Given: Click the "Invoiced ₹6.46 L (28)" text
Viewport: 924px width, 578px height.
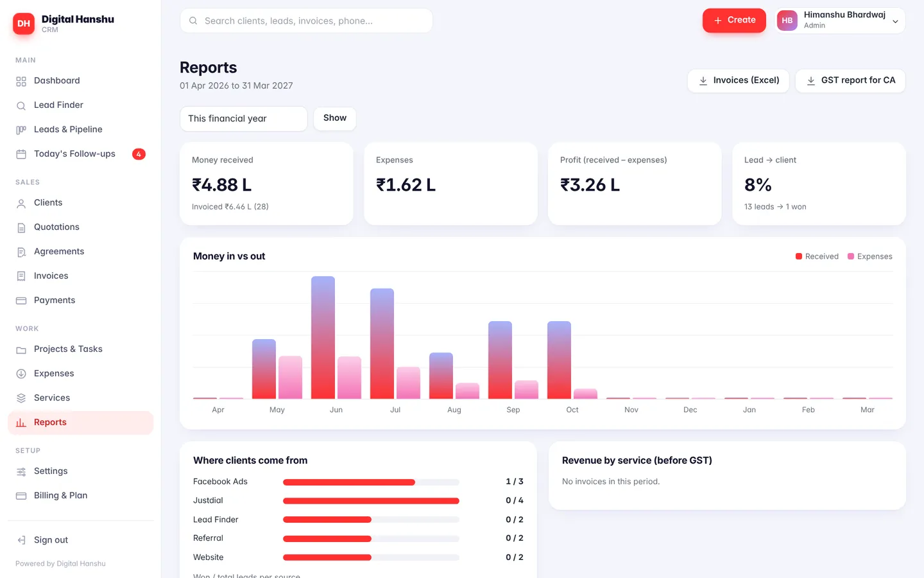Looking at the screenshot, I should 230,207.
